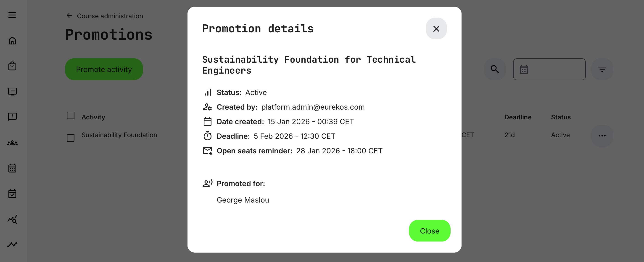Open the search magnifier control

[495, 69]
